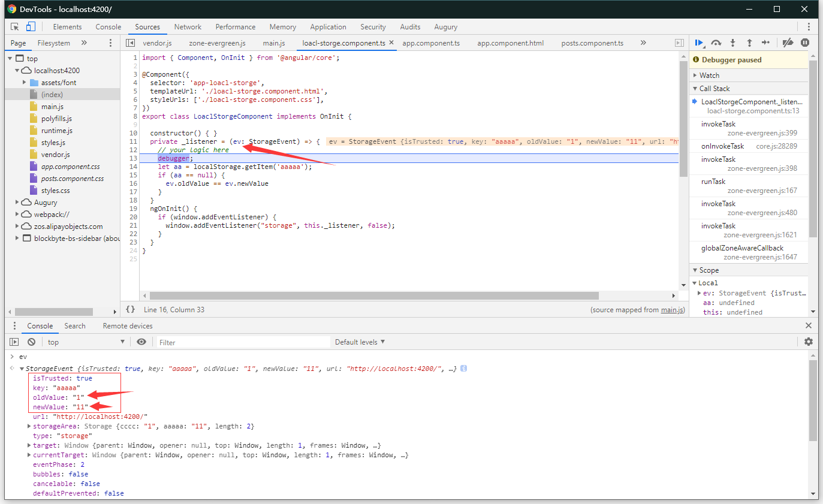The width and height of the screenshot is (823, 504).
Task: Expand the storageArea property
Action: pos(29,426)
